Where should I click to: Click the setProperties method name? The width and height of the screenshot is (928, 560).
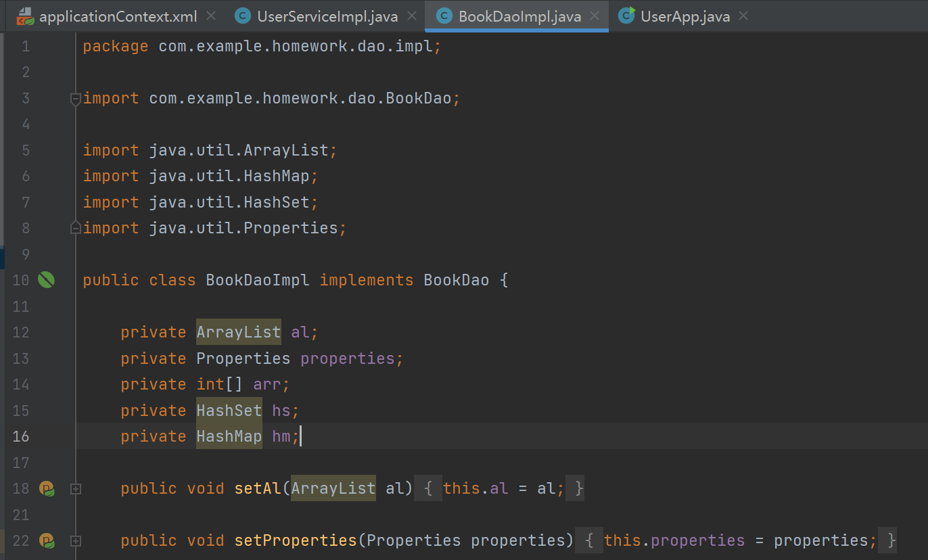(296, 540)
